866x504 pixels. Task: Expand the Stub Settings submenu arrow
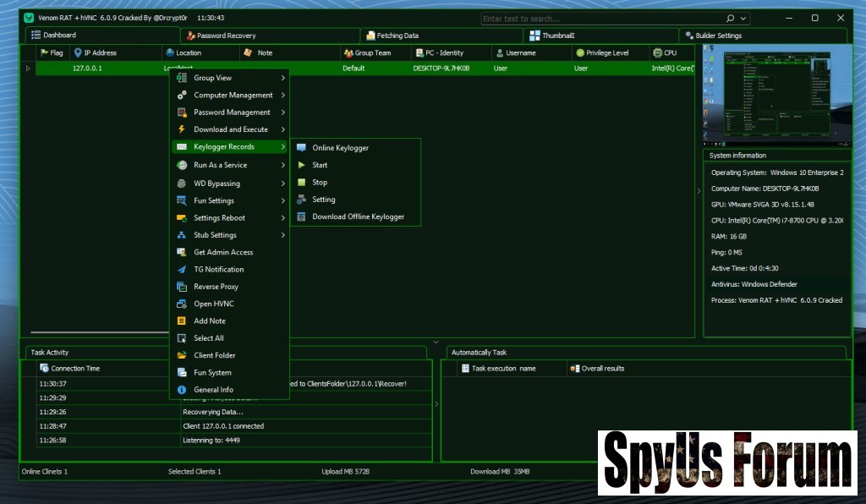tap(282, 235)
